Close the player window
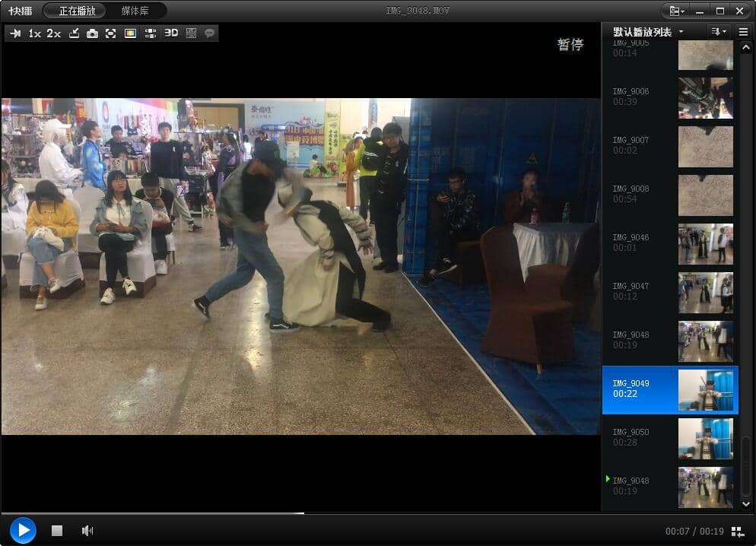The width and height of the screenshot is (756, 546). (739, 11)
